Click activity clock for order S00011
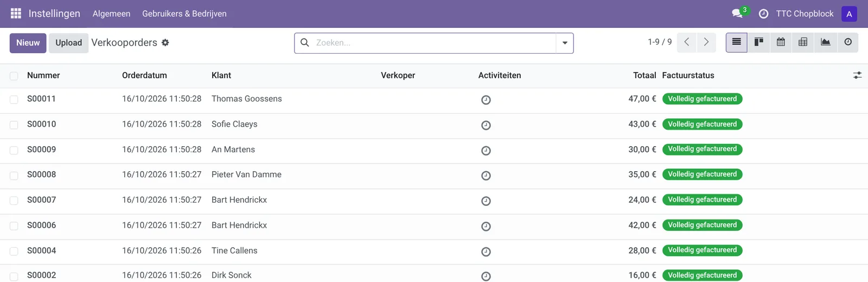Image resolution: width=868 pixels, height=282 pixels. click(x=486, y=100)
